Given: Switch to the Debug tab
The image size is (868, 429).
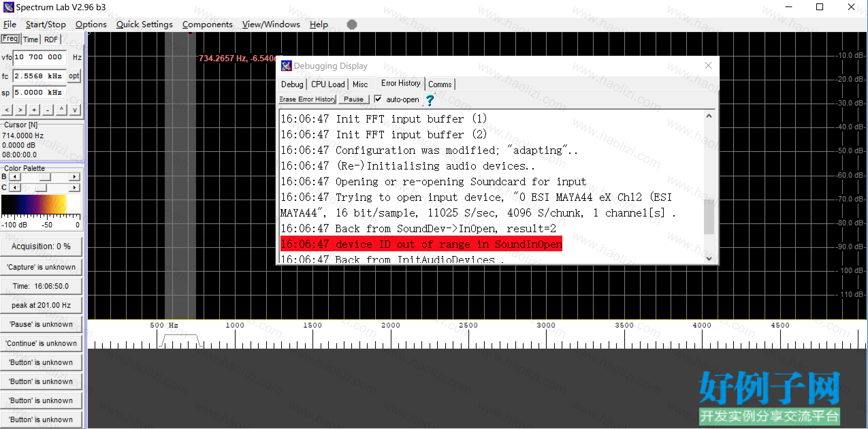Looking at the screenshot, I should [x=292, y=84].
